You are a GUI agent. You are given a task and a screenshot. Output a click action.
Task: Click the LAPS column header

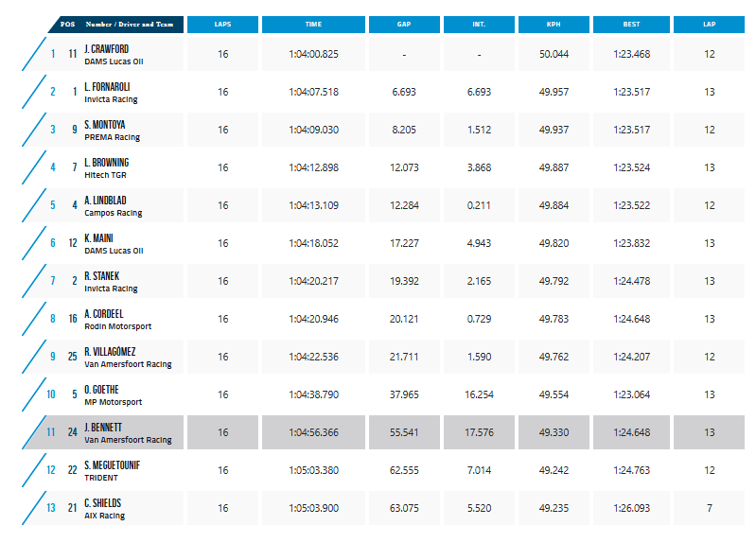222,25
